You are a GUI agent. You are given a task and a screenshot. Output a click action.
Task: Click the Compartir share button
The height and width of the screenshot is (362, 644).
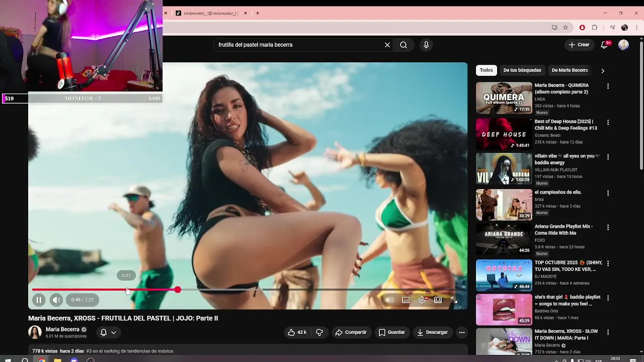[x=351, y=332]
